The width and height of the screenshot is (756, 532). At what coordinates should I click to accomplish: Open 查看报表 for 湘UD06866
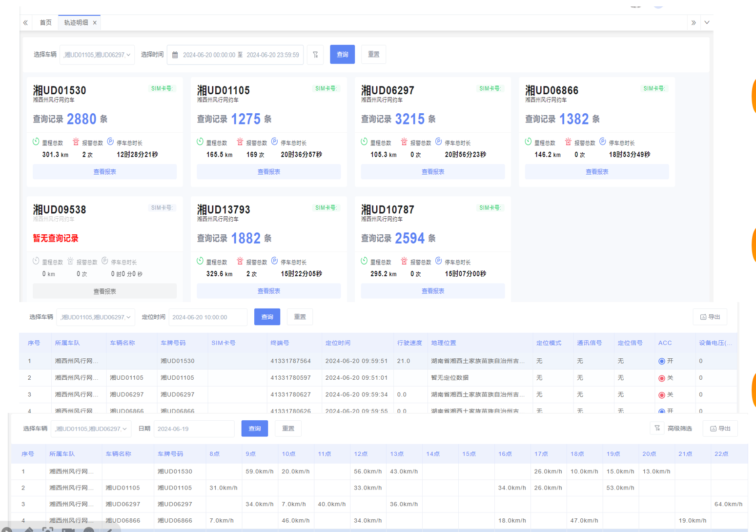pos(596,172)
